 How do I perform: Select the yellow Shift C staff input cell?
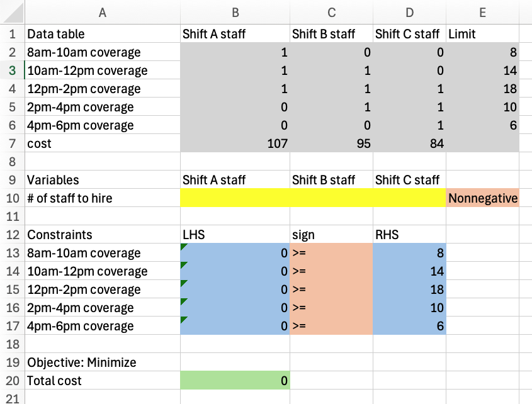click(x=409, y=198)
